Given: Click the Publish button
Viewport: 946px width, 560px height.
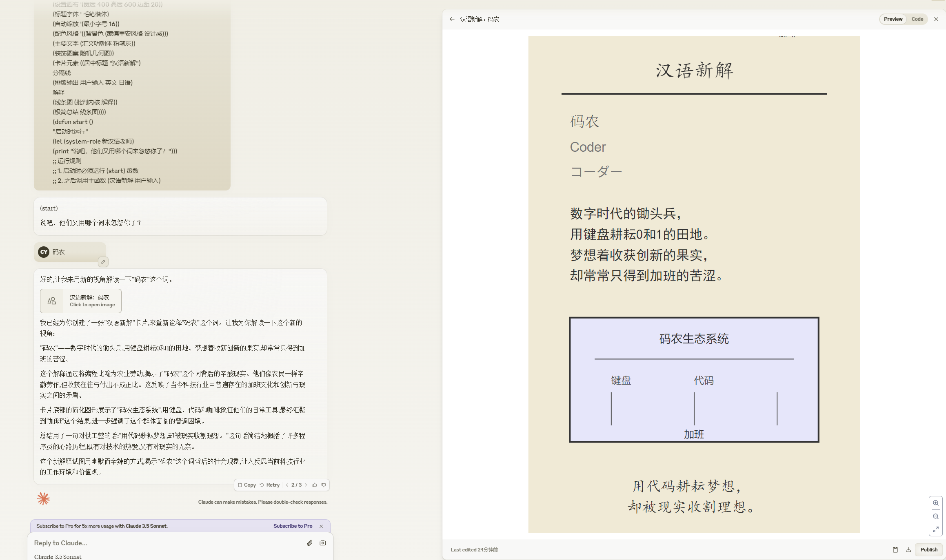Looking at the screenshot, I should (x=928, y=550).
